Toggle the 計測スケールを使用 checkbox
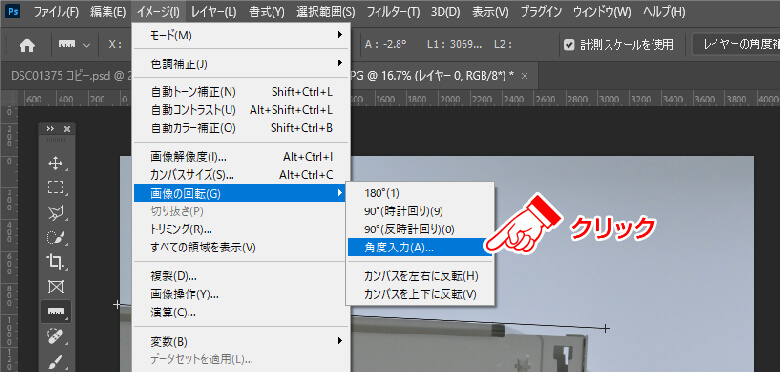781x372 pixels. click(x=569, y=45)
